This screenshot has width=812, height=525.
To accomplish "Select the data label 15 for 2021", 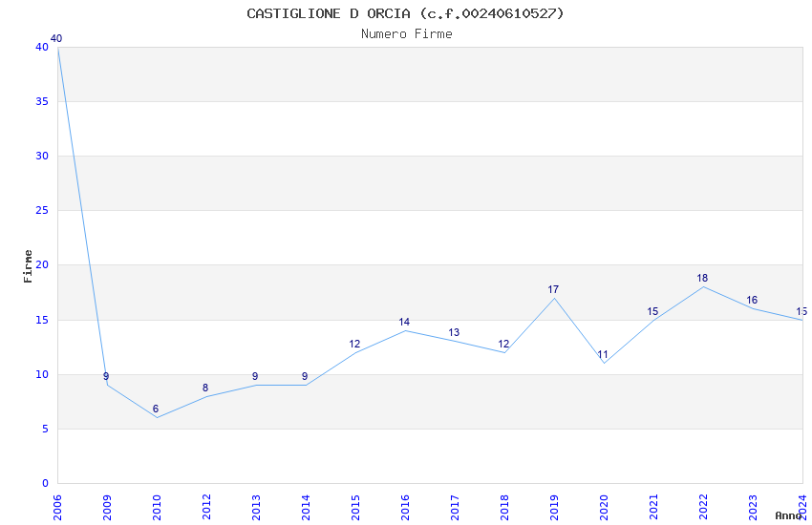I will (652, 311).
